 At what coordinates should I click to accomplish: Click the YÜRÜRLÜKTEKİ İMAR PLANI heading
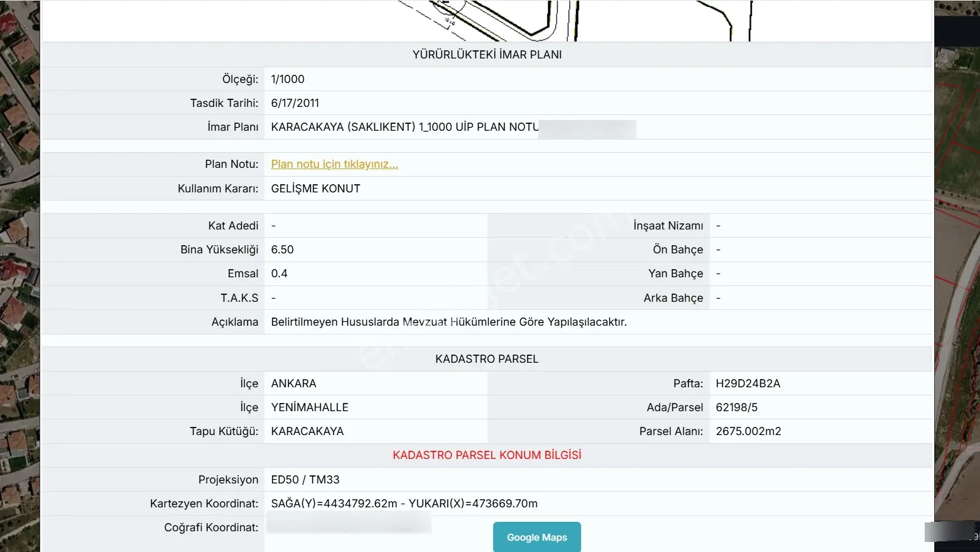coord(487,55)
